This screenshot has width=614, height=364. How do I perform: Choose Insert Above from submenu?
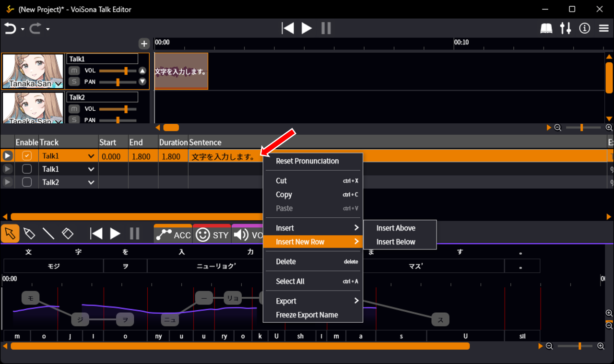coord(396,228)
